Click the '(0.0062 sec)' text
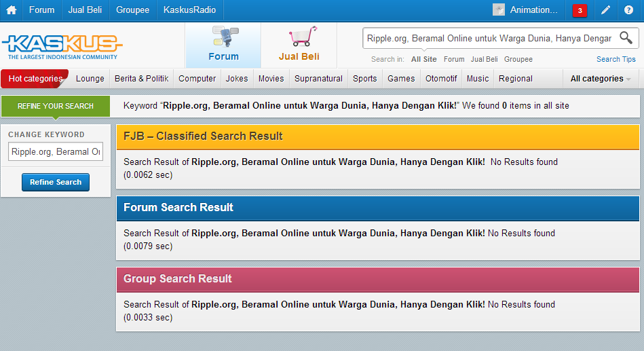This screenshot has height=351, width=644. (148, 175)
